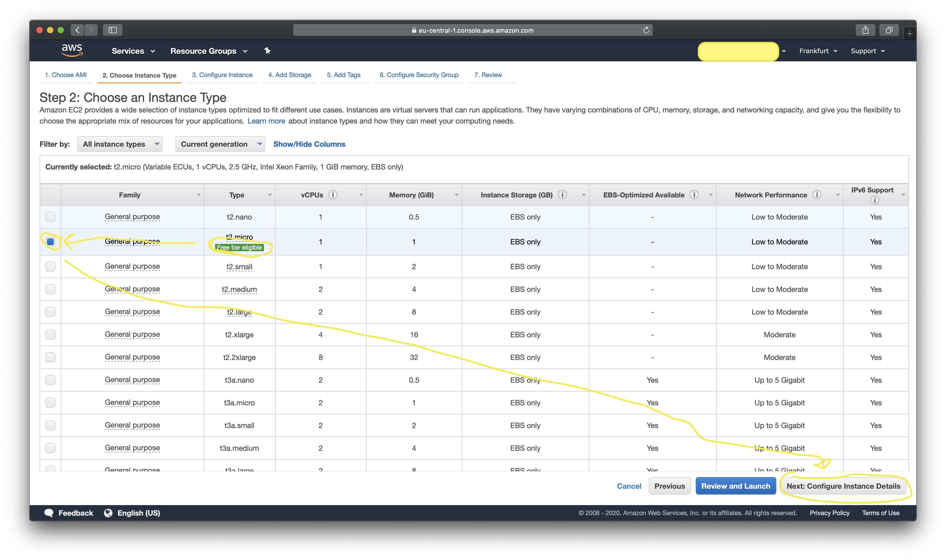Open the Learn more link
Image resolution: width=946 pixels, height=560 pixels.
[x=266, y=121]
